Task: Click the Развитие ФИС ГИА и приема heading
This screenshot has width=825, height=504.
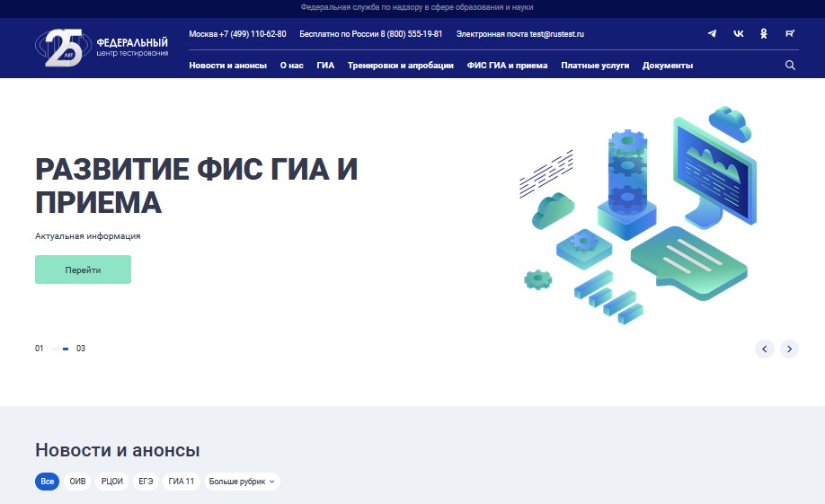Action: 196,186
